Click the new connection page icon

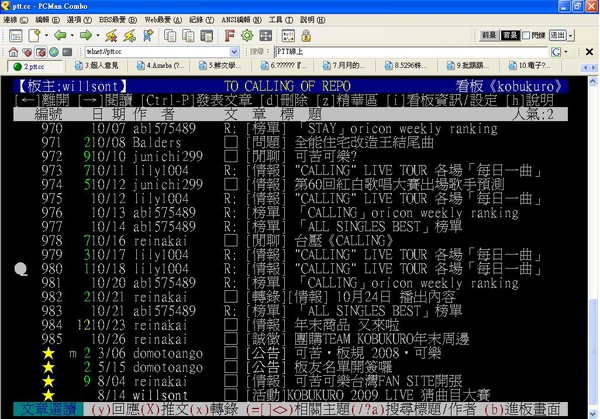tap(34, 36)
